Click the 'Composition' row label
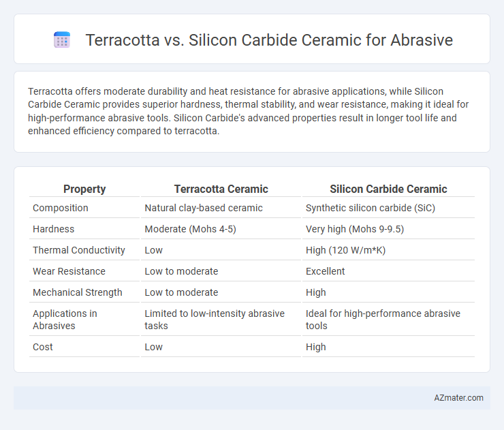 tap(61, 208)
